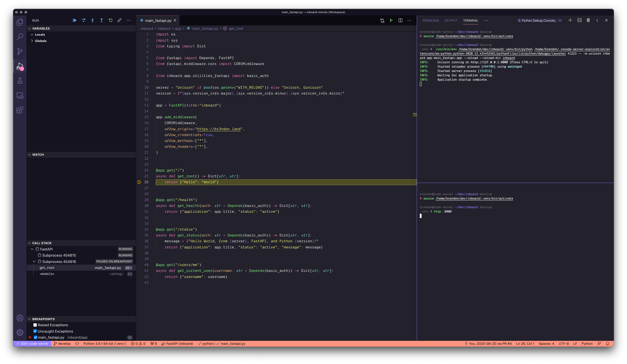627x364 pixels.
Task: Click the debug Step Into icon
Action: [x=93, y=20]
